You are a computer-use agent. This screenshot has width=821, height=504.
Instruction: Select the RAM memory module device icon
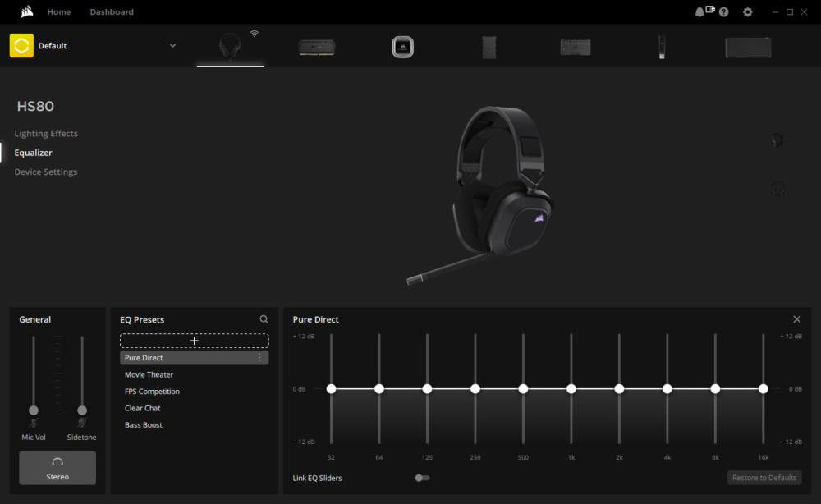tap(317, 48)
